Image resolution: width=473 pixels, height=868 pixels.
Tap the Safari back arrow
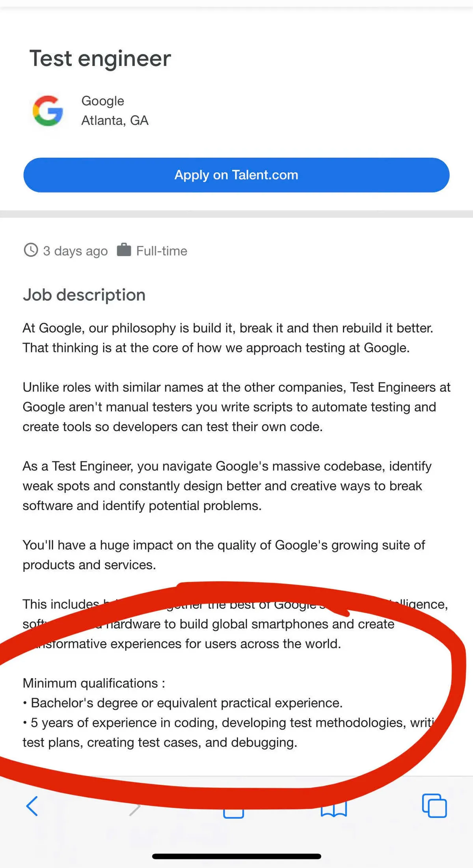pyautogui.click(x=32, y=806)
